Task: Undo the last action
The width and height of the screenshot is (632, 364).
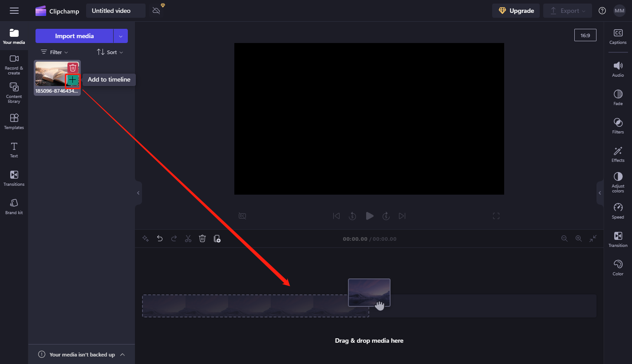Action: point(160,239)
